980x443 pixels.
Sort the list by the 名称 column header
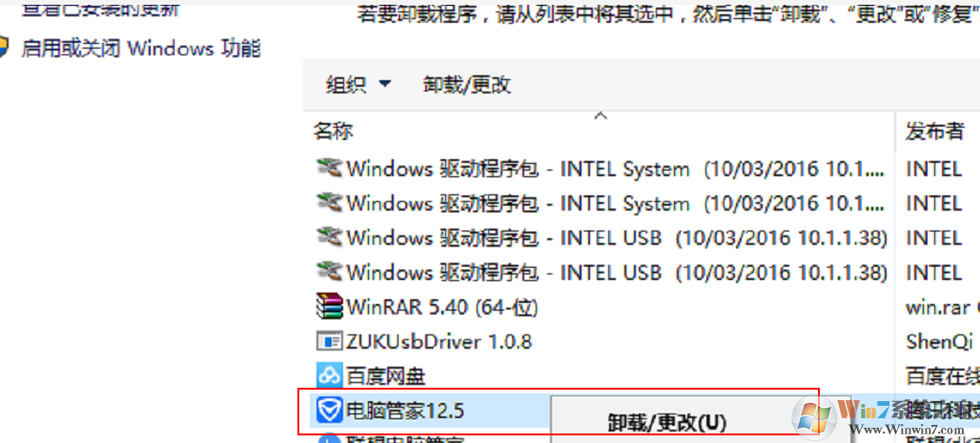pos(334,132)
